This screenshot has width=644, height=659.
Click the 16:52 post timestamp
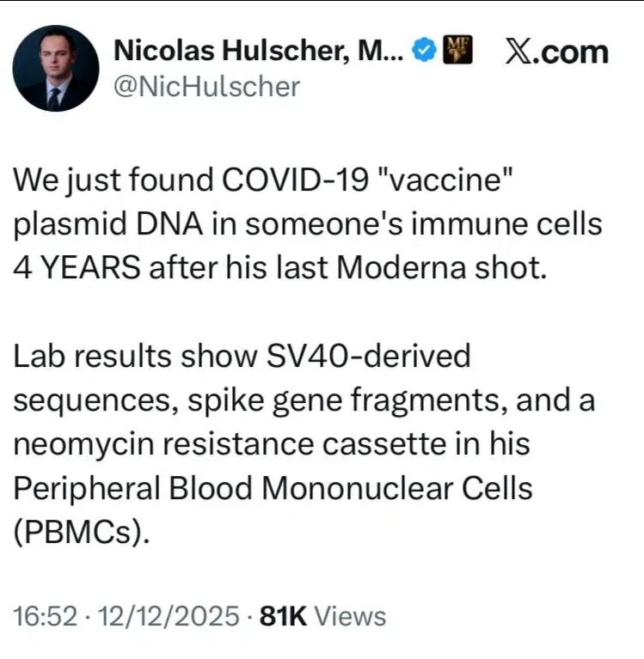click(45, 616)
